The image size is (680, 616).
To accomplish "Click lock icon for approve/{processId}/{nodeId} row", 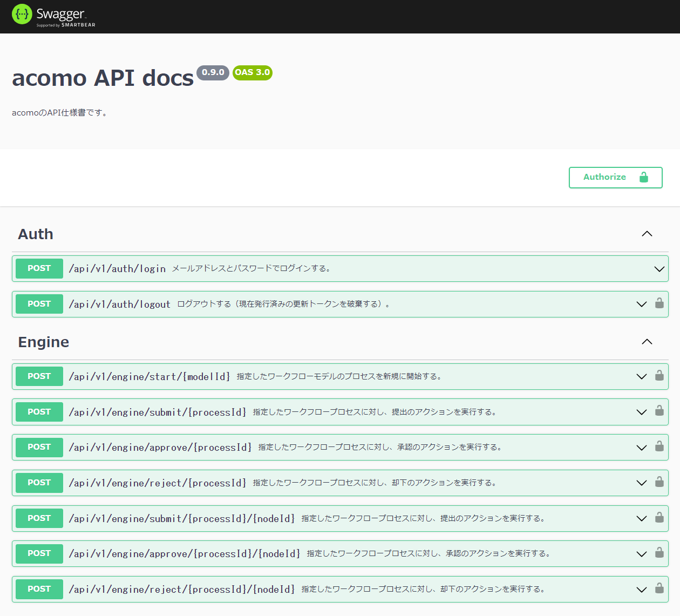I will (x=659, y=553).
